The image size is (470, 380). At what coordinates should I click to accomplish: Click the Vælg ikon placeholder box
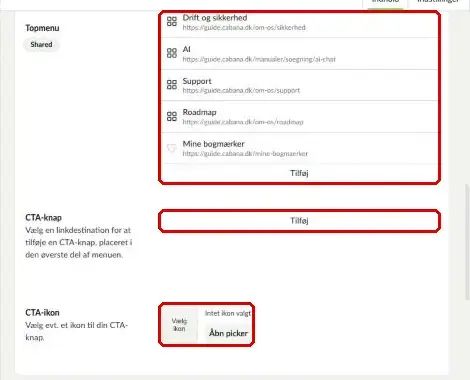(179, 325)
